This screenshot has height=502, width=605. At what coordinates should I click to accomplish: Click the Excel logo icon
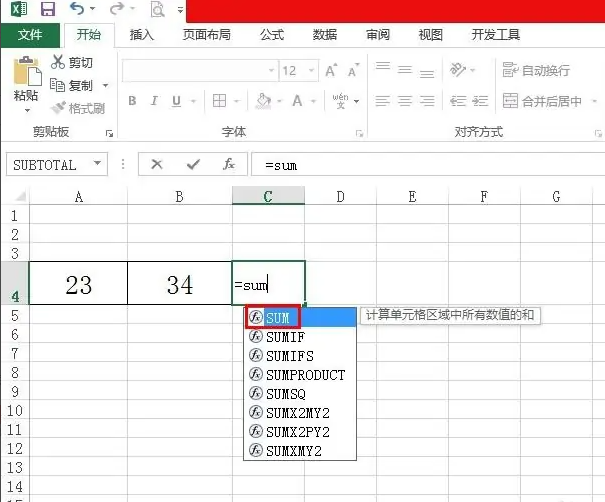19,8
